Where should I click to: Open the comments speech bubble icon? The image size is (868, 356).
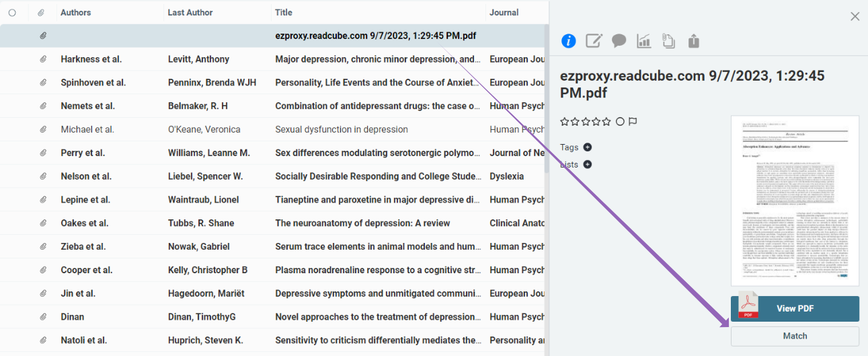pyautogui.click(x=619, y=41)
